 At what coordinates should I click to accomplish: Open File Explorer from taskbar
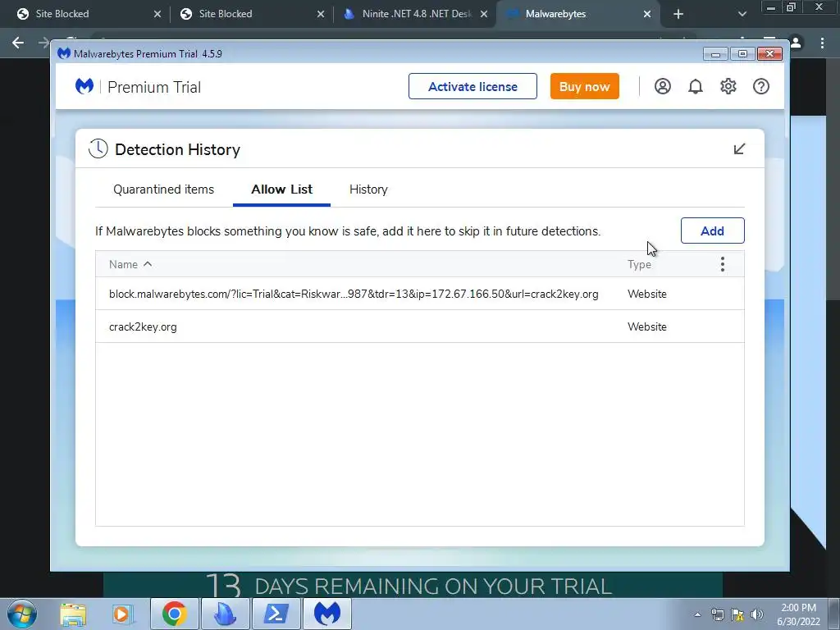coord(73,614)
